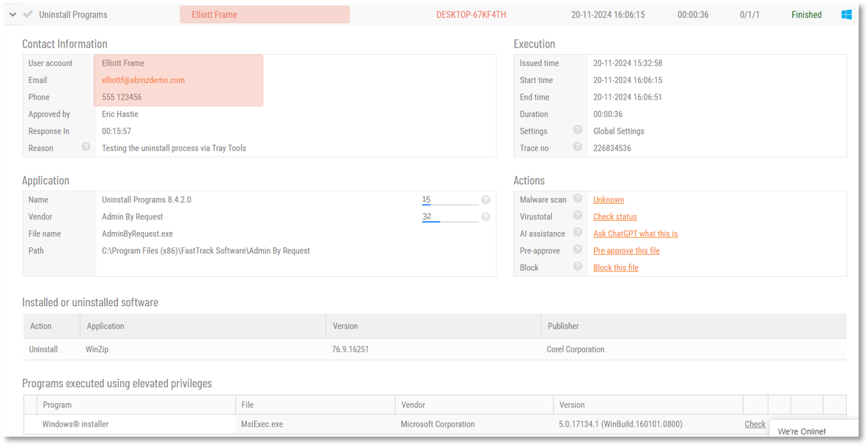Click the Windows logo icon in the header row
The height and width of the screenshot is (446, 868).
[847, 15]
